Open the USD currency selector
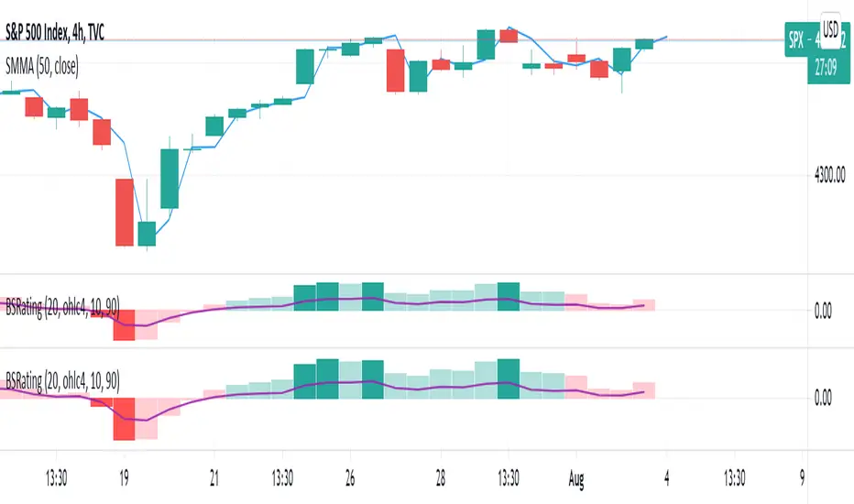854x504 pixels. 831,27
